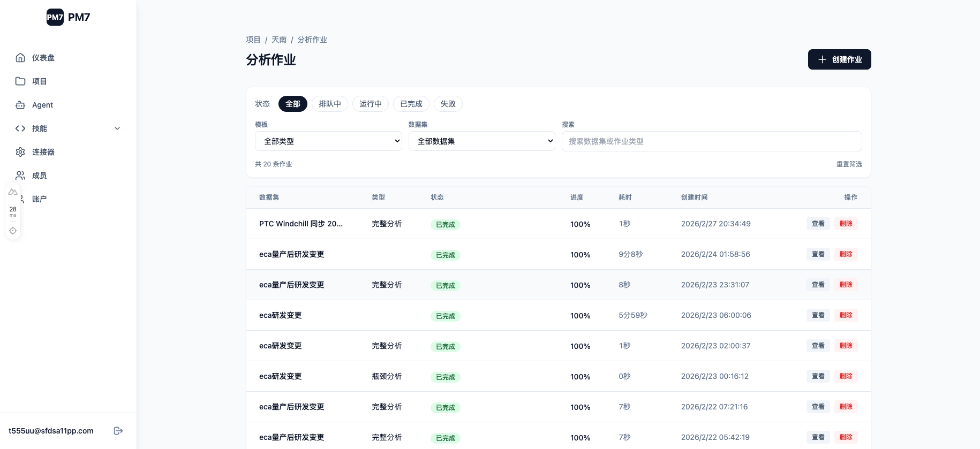Viewport: 980px width, 449px height.
Task: Click the 进度 column header
Action: [x=577, y=197]
